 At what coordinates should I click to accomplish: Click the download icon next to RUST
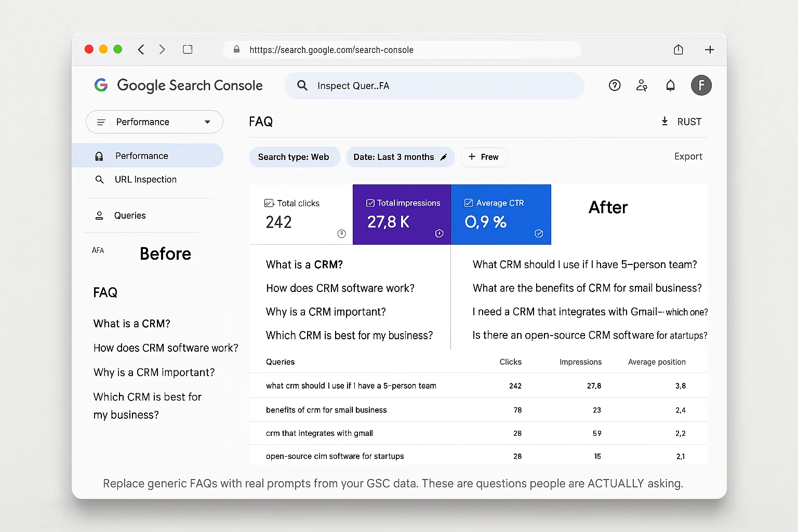(x=664, y=121)
